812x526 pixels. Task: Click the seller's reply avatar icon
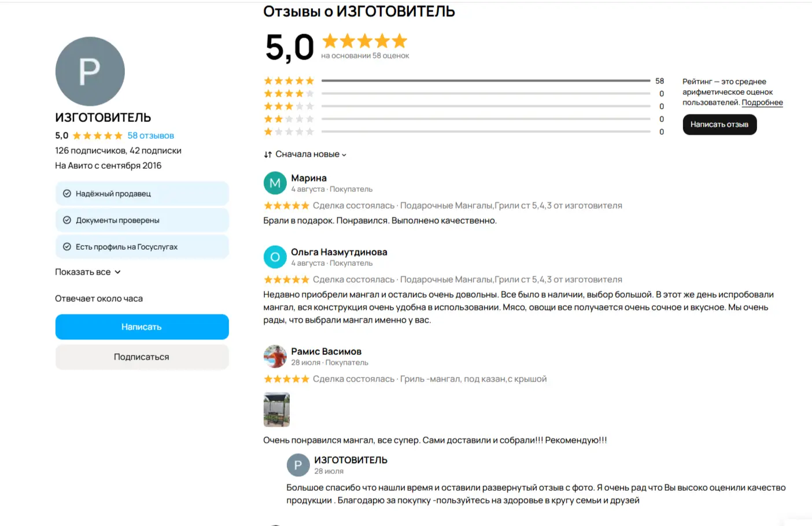(298, 465)
